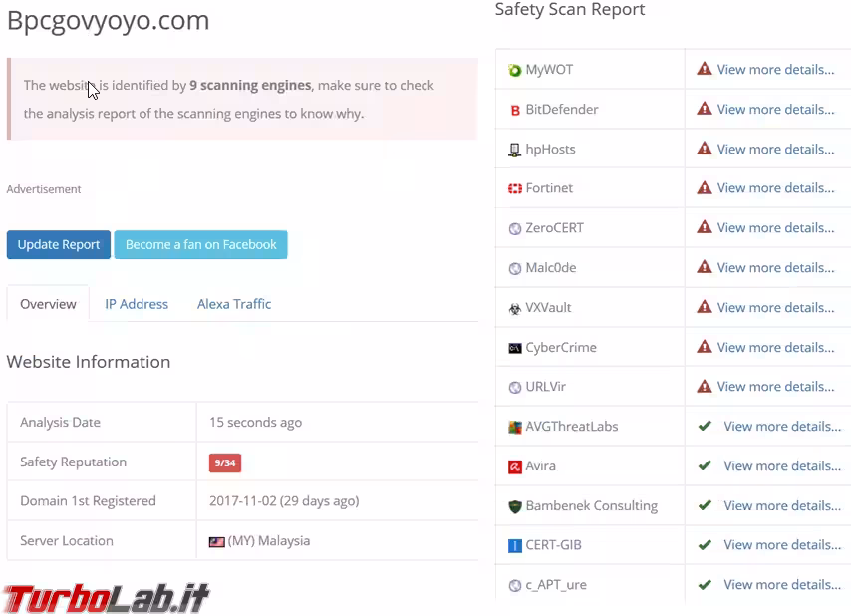Click Become a fan on Facebook
This screenshot has width=851, height=616.
click(x=200, y=245)
